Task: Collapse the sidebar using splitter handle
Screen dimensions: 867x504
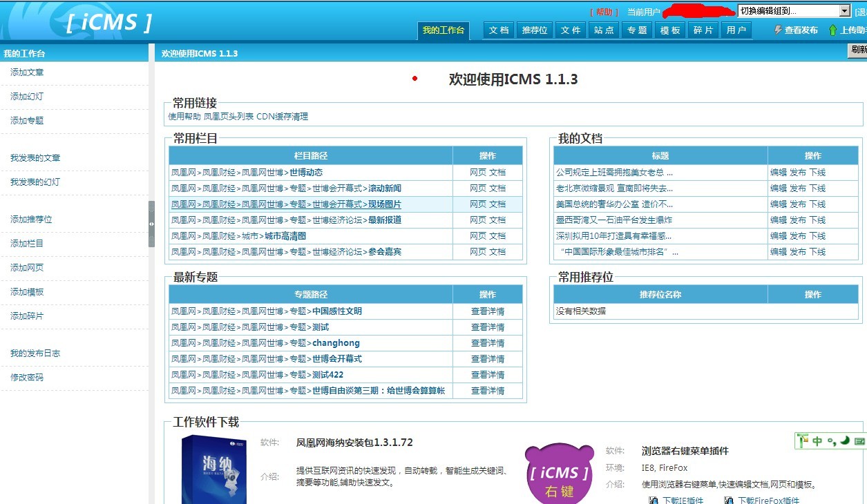Action: point(151,224)
